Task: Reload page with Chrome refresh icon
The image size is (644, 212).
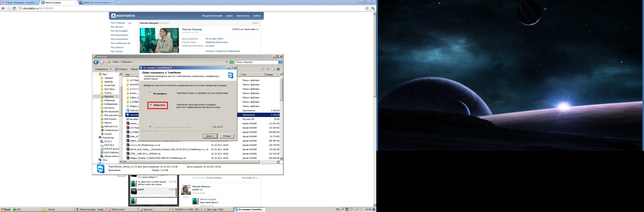Action: (14, 8)
